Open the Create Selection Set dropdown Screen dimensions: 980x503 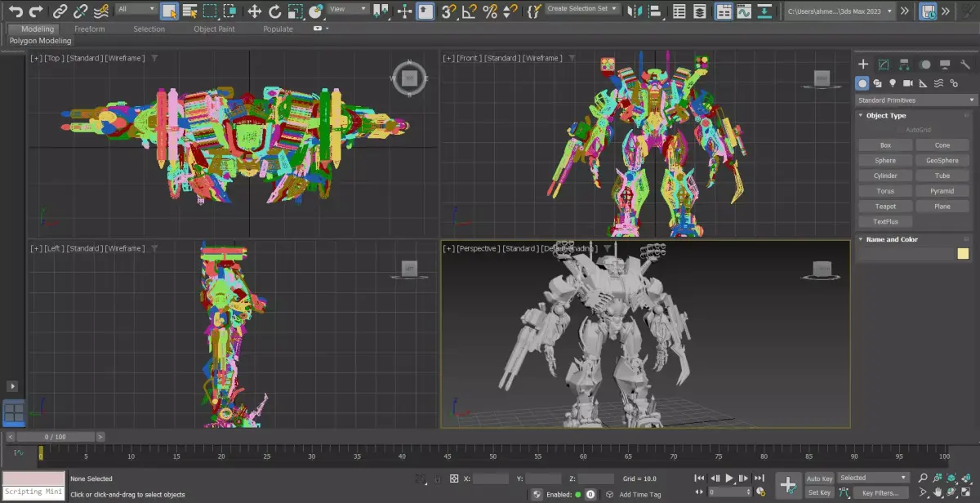(583, 9)
